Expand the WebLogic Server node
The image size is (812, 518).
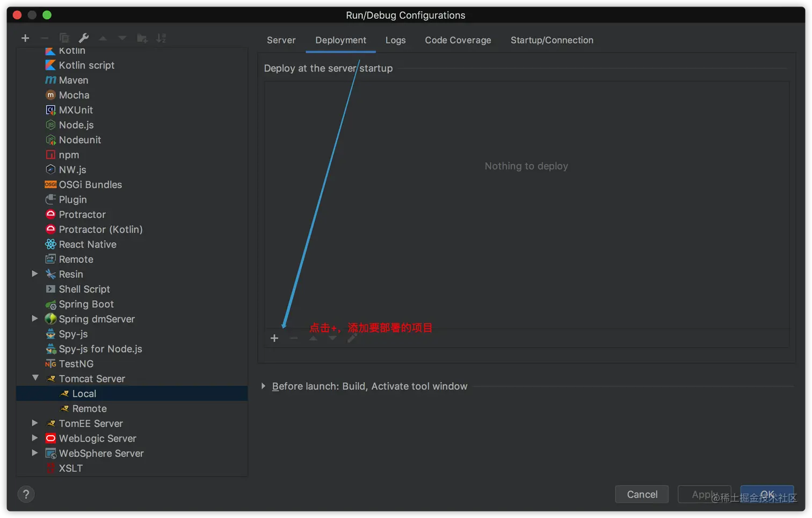point(35,438)
